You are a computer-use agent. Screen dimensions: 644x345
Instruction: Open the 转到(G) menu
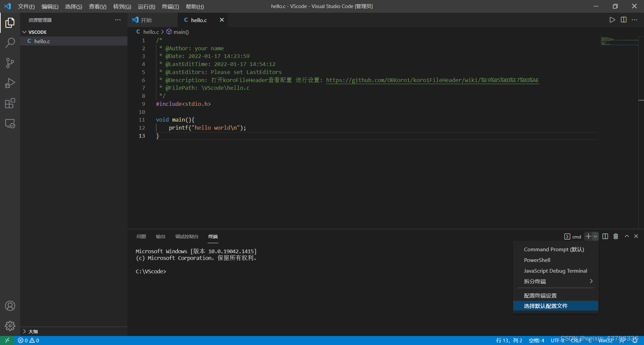coord(122,6)
